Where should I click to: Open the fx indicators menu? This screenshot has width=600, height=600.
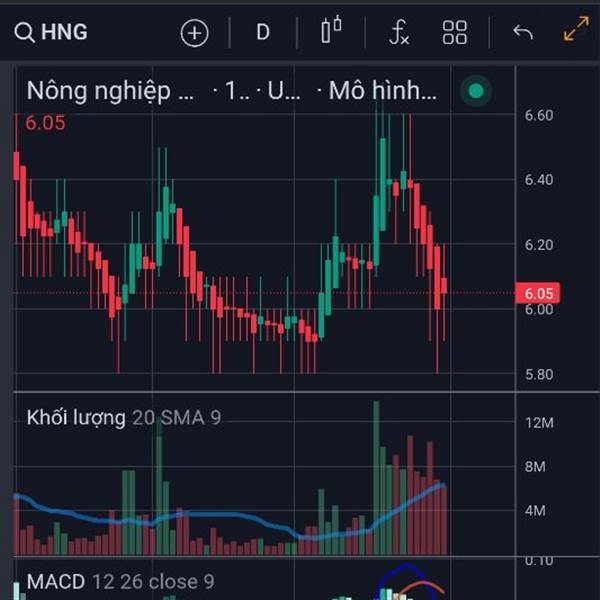(x=399, y=32)
